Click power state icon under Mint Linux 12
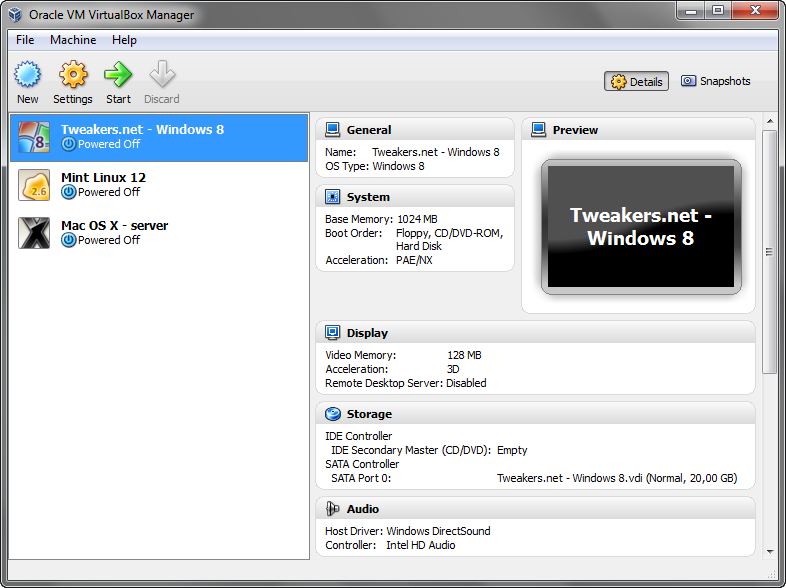 [x=69, y=192]
